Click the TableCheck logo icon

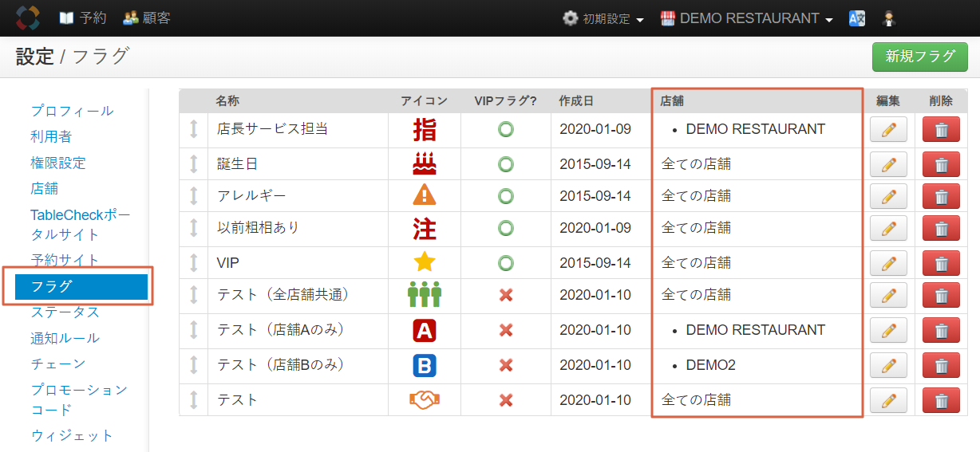tap(28, 18)
